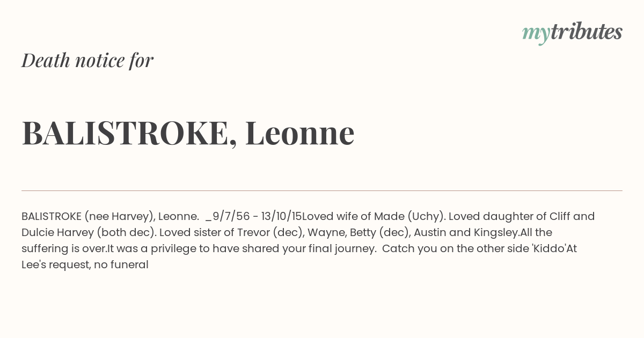Click the mytributes logo
This screenshot has width=644, height=338.
point(572,33)
